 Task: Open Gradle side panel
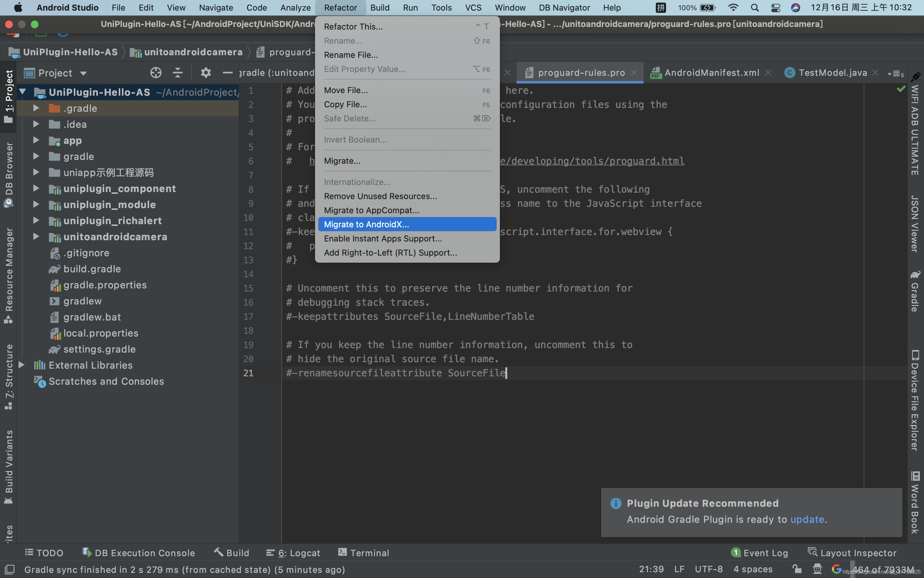tap(916, 291)
